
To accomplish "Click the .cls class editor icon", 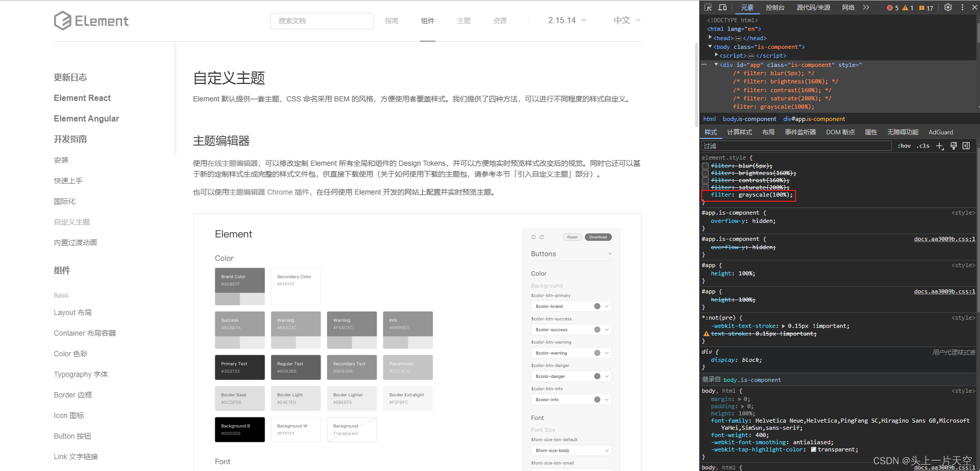I will coord(923,146).
